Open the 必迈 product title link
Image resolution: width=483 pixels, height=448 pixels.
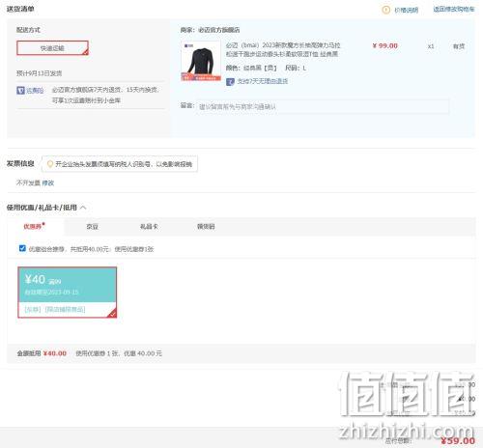[283, 49]
